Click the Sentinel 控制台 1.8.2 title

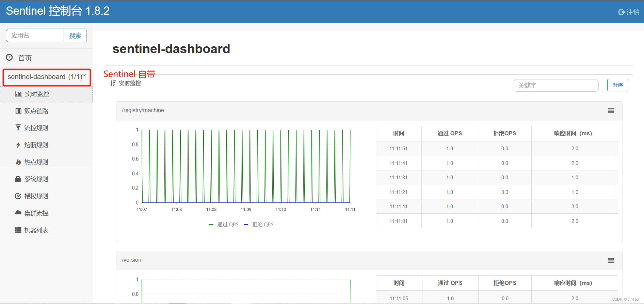tap(58, 11)
